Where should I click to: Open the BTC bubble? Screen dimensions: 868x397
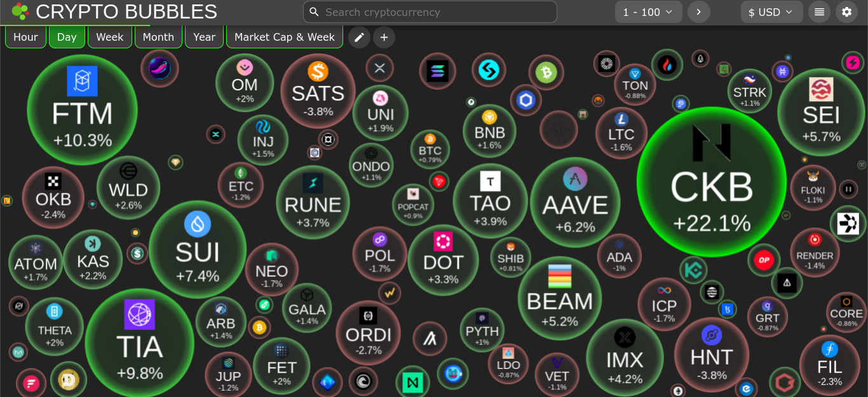(430, 149)
